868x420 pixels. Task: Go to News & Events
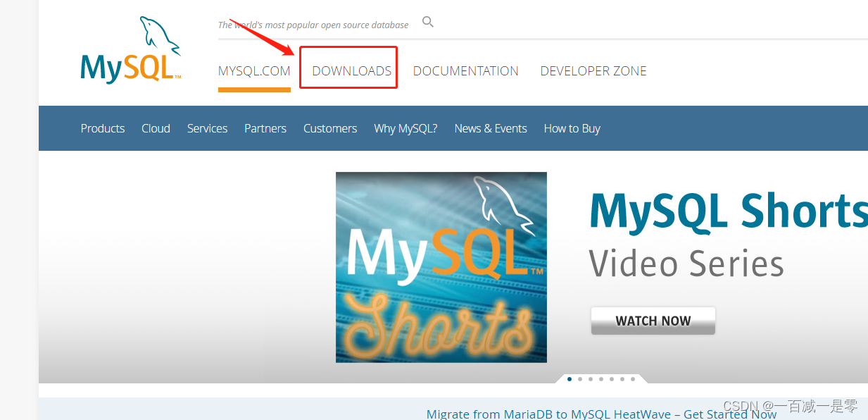click(x=491, y=128)
